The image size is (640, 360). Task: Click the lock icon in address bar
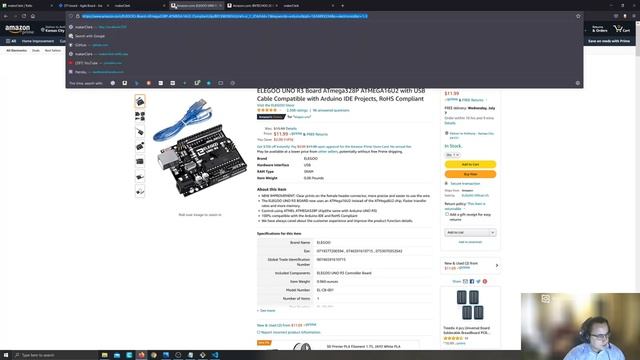78,16
